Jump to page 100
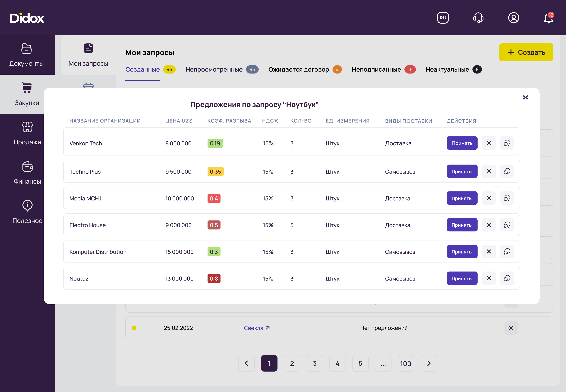Screen dimensions: 566x392 coord(406,363)
